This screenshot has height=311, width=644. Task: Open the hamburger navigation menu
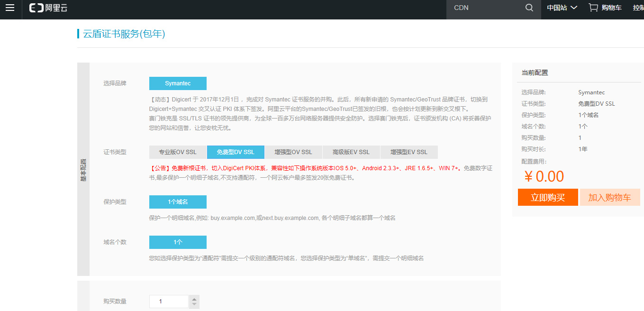10,8
